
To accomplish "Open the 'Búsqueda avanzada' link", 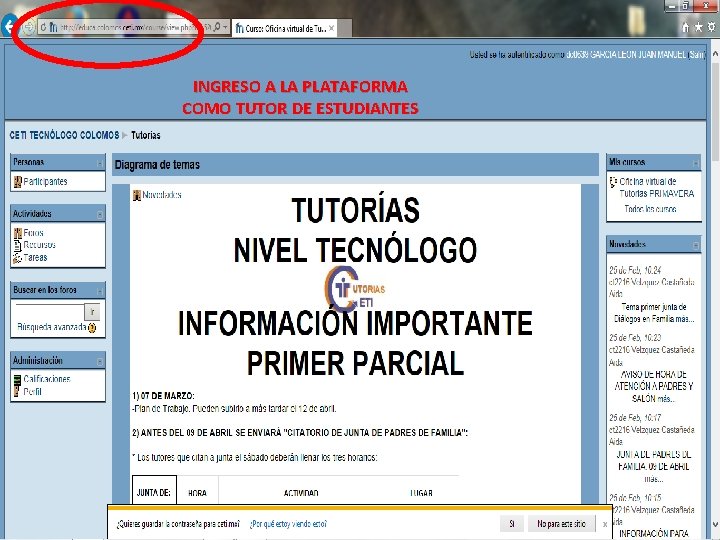I will click(51, 327).
